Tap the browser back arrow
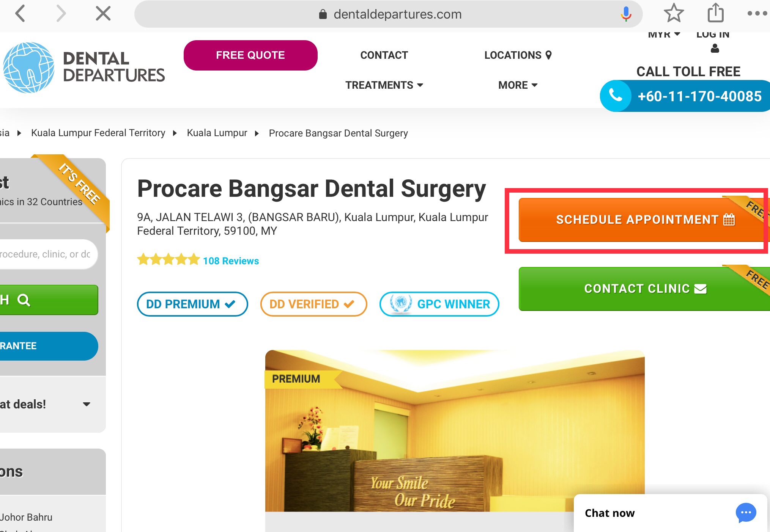770x532 pixels. (x=20, y=14)
